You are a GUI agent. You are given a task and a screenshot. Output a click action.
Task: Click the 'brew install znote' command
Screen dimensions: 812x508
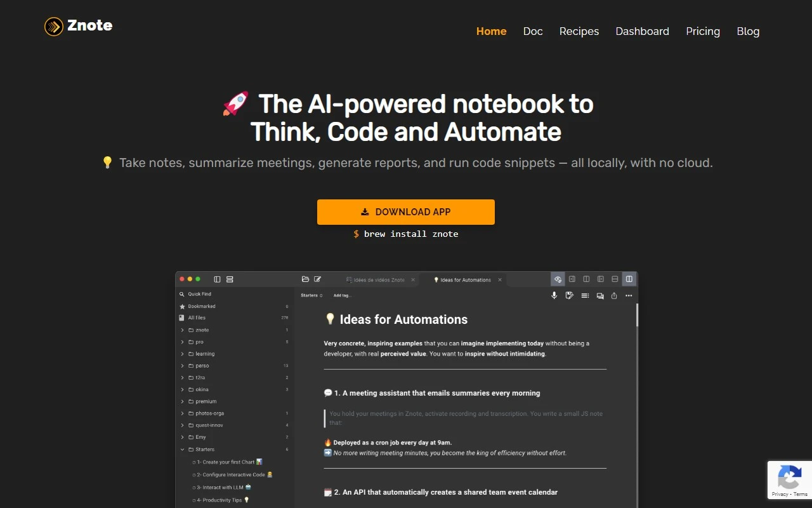click(411, 234)
